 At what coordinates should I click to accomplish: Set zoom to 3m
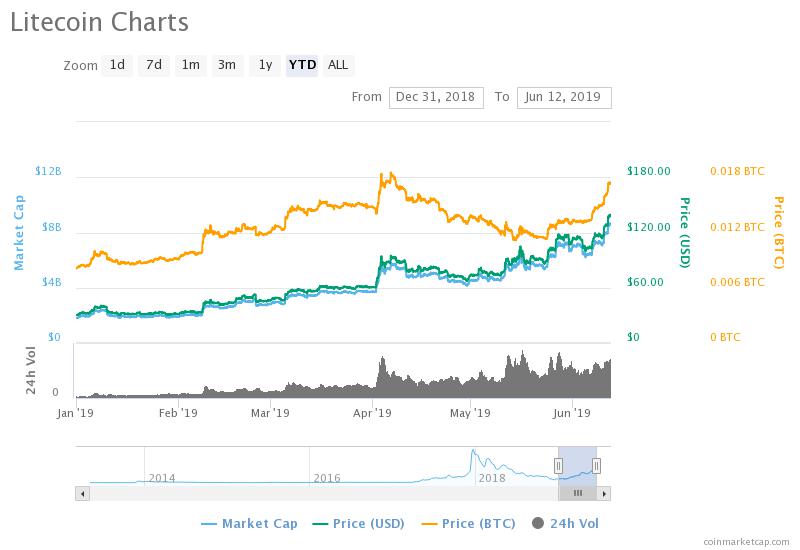(x=227, y=65)
